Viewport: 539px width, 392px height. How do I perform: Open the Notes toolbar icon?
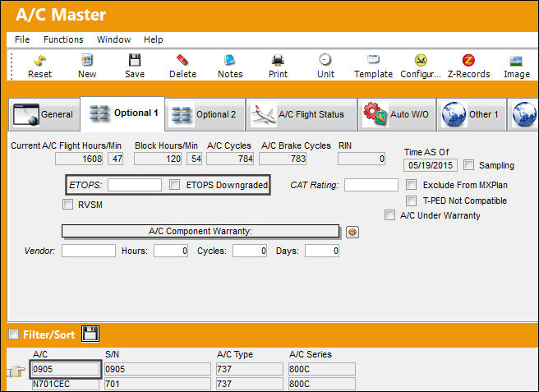(230, 67)
